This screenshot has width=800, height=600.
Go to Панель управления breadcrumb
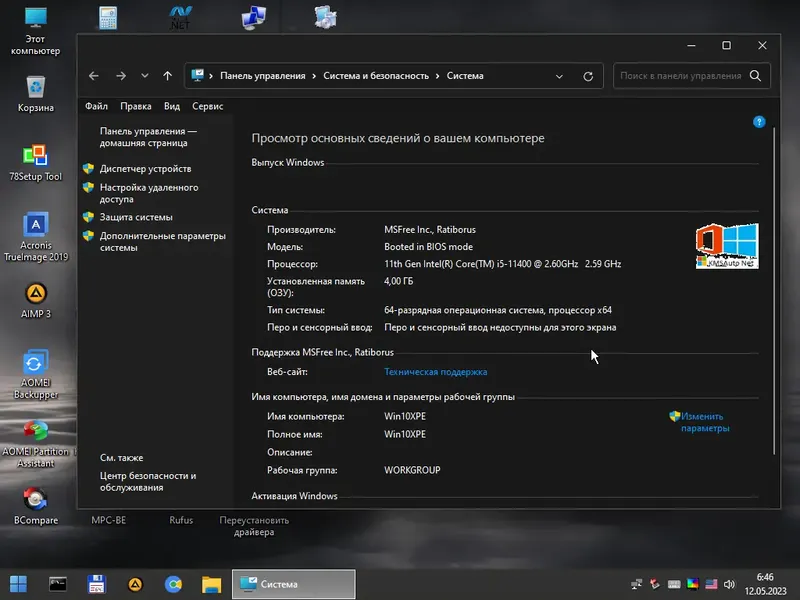(263, 76)
